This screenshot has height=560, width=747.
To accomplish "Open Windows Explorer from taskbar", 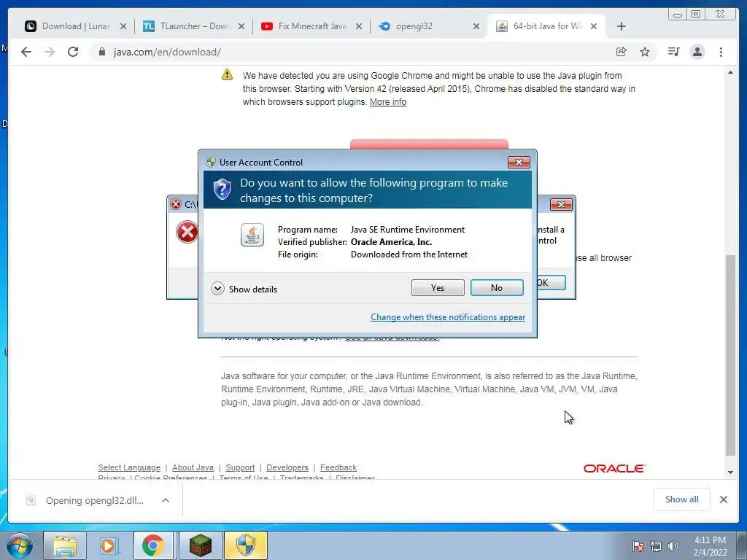I will click(65, 545).
